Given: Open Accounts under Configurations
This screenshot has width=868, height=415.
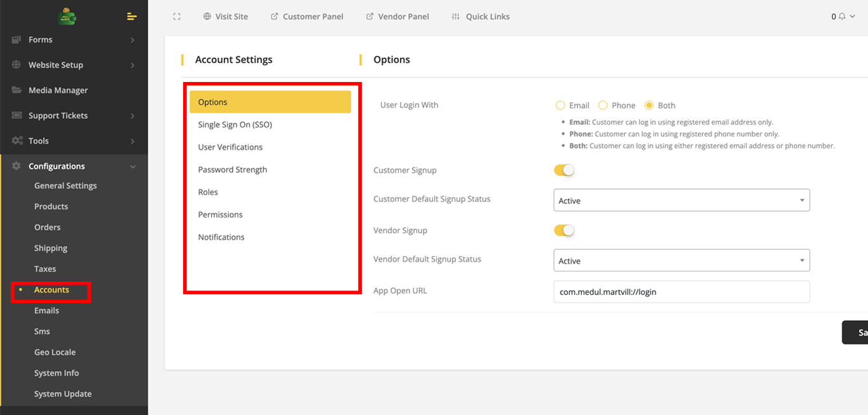Looking at the screenshot, I should tap(52, 290).
